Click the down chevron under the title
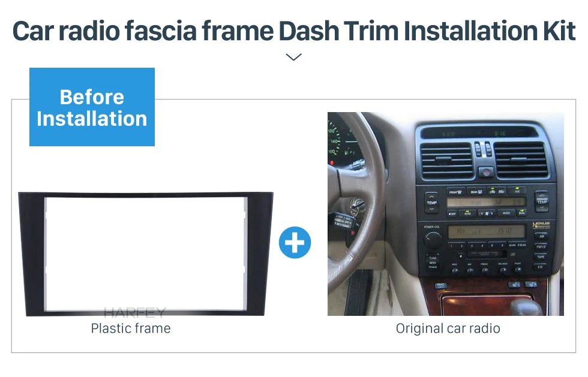Viewport: 588px width, 377px height. click(293, 57)
